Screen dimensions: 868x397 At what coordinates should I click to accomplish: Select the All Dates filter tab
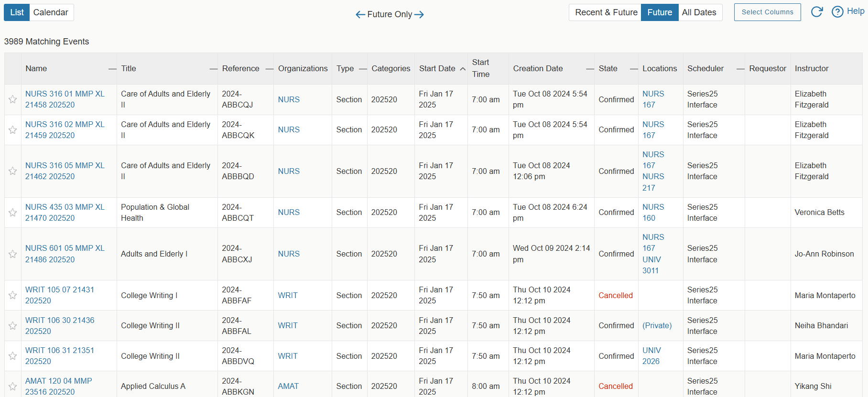pyautogui.click(x=699, y=12)
